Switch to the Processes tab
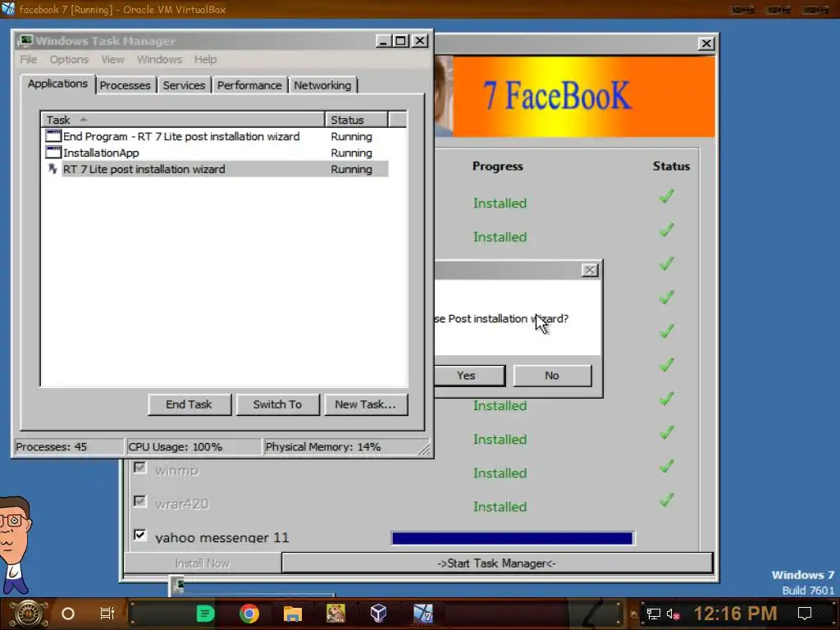Screen dimensions: 840x630 tap(126, 85)
